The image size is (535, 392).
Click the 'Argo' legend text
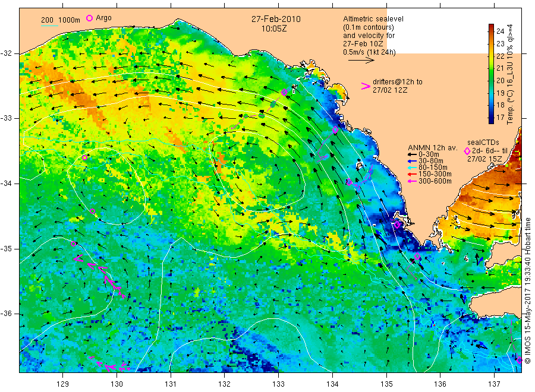[103, 18]
